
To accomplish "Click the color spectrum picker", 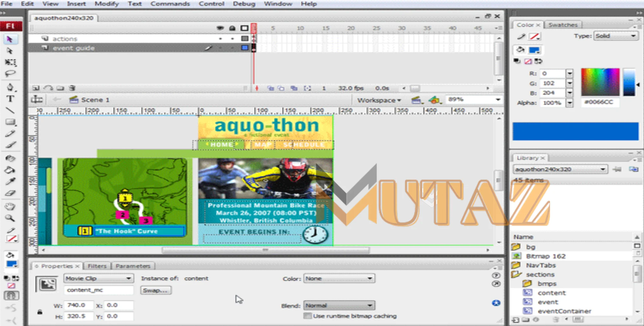I will point(600,82).
